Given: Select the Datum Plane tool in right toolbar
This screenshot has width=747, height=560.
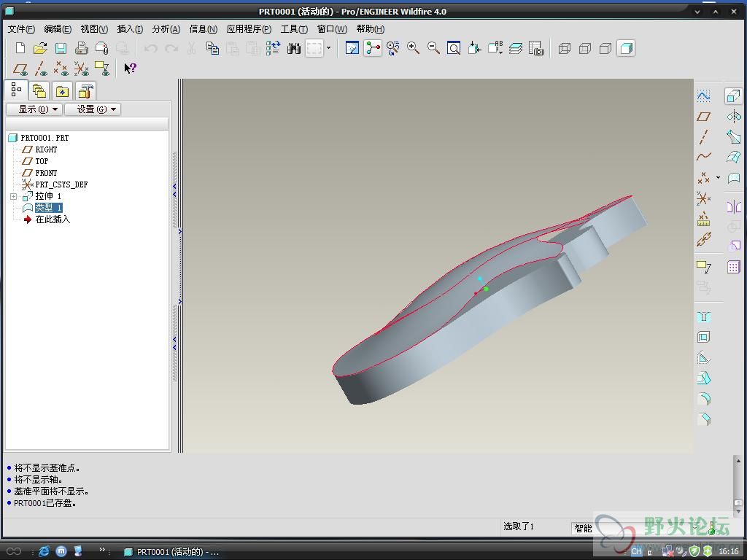Looking at the screenshot, I should pos(704,116).
